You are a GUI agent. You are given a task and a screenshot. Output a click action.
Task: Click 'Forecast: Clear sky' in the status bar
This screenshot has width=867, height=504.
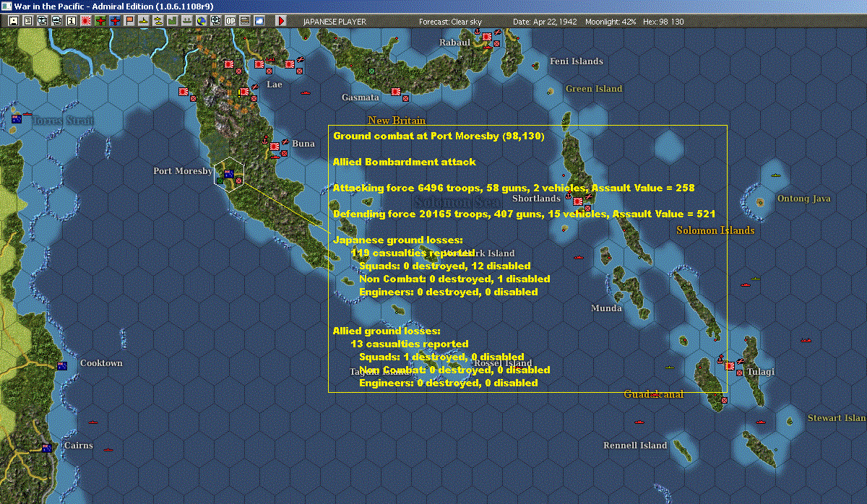click(x=450, y=22)
